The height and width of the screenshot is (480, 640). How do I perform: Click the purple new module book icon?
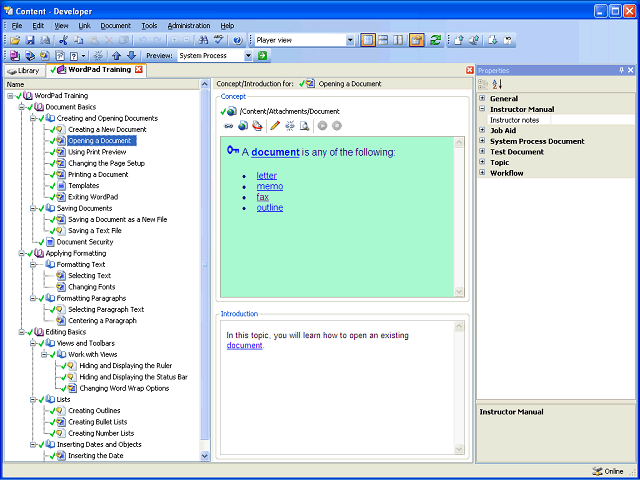tap(15, 56)
